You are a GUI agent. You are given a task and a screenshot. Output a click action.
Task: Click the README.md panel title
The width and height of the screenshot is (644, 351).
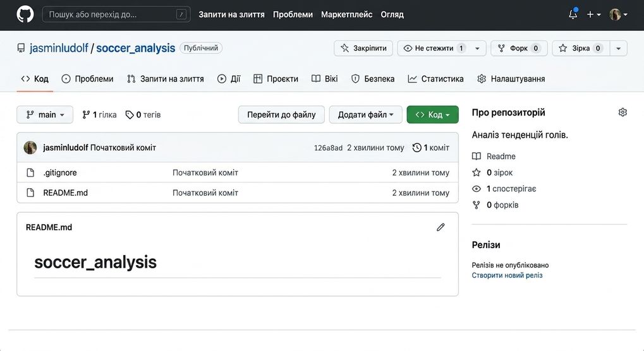(x=49, y=227)
